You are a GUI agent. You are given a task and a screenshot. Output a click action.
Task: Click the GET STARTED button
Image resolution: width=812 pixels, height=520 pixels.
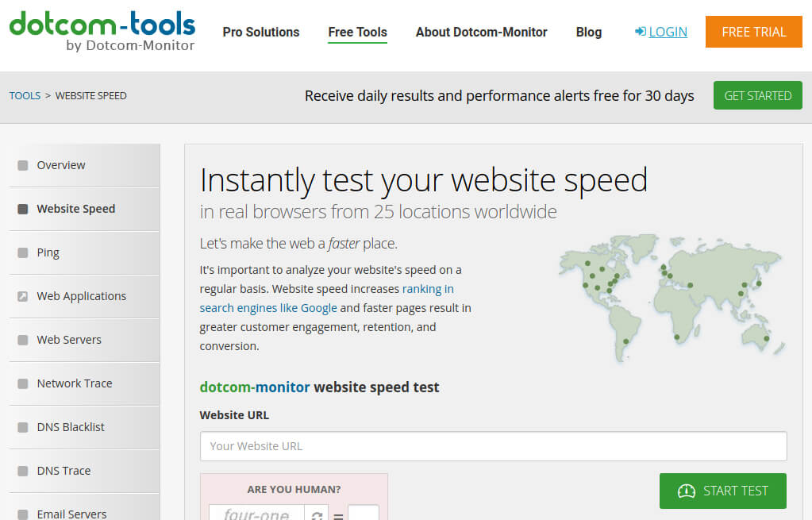(757, 94)
